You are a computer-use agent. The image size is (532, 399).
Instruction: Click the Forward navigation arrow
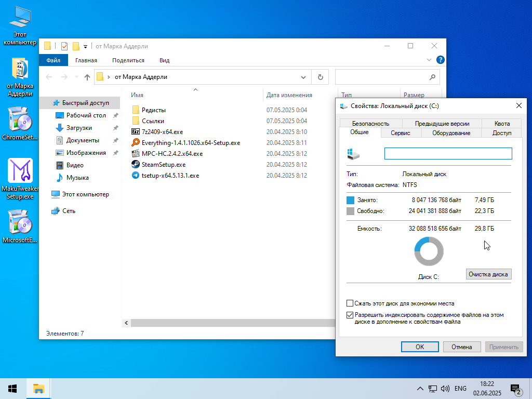click(x=64, y=77)
